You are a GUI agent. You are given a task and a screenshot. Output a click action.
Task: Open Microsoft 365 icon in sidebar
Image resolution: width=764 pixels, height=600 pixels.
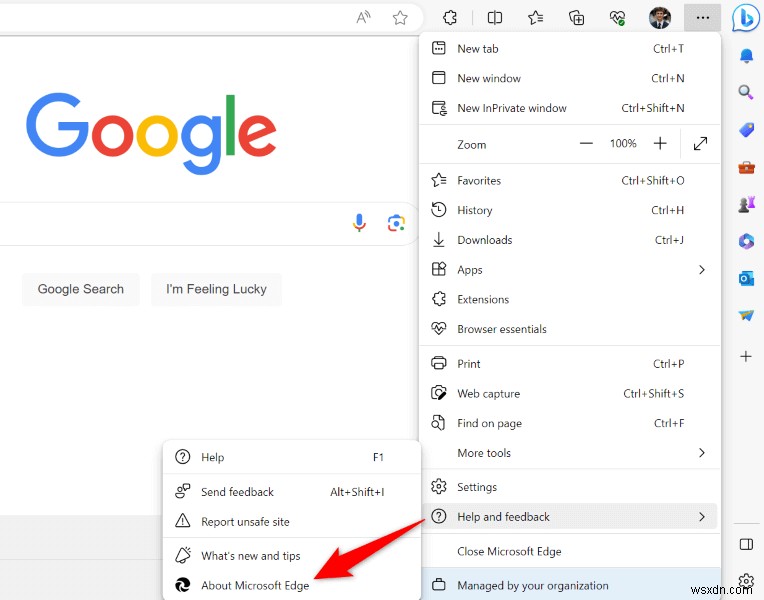point(746,241)
